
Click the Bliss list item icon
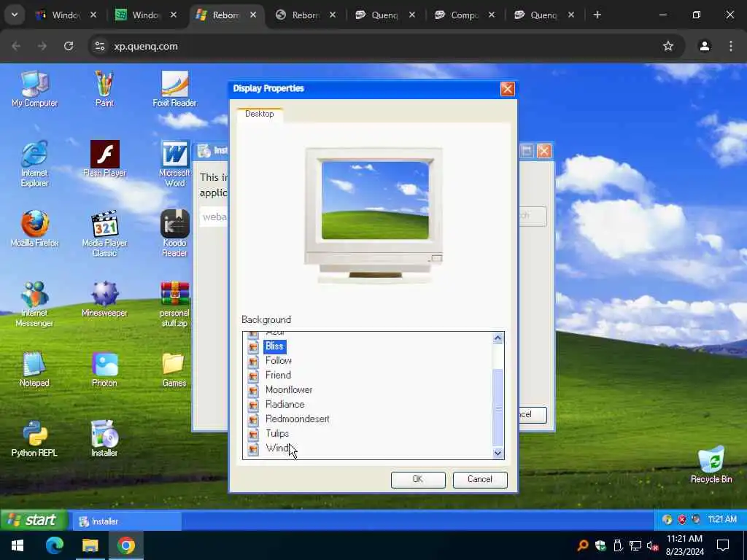point(253,346)
